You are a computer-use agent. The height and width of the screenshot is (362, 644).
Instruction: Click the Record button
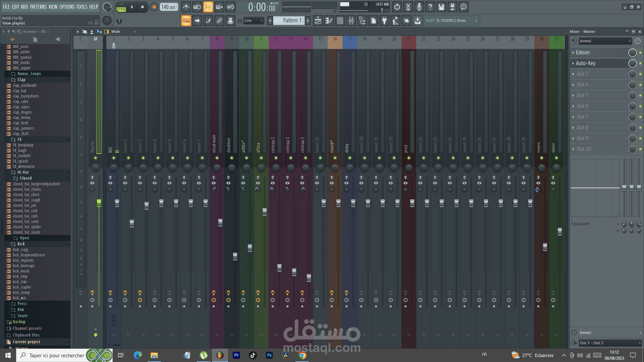pyautogui.click(x=154, y=7)
